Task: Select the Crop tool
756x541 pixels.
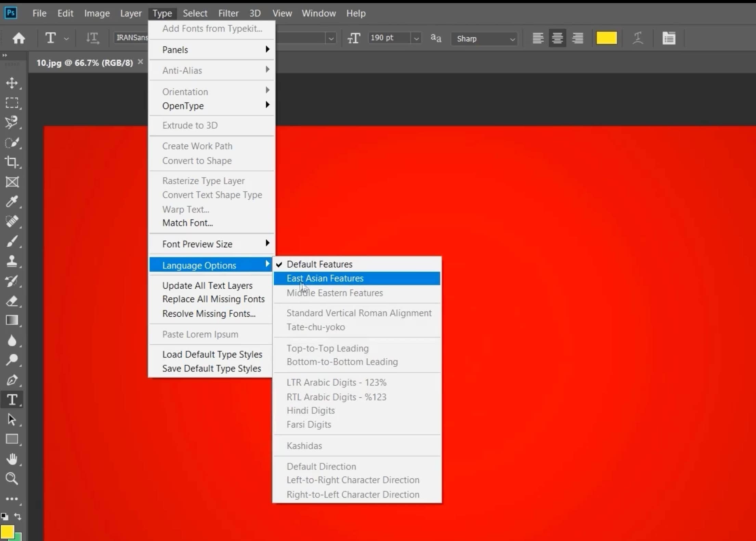Action: [12, 162]
